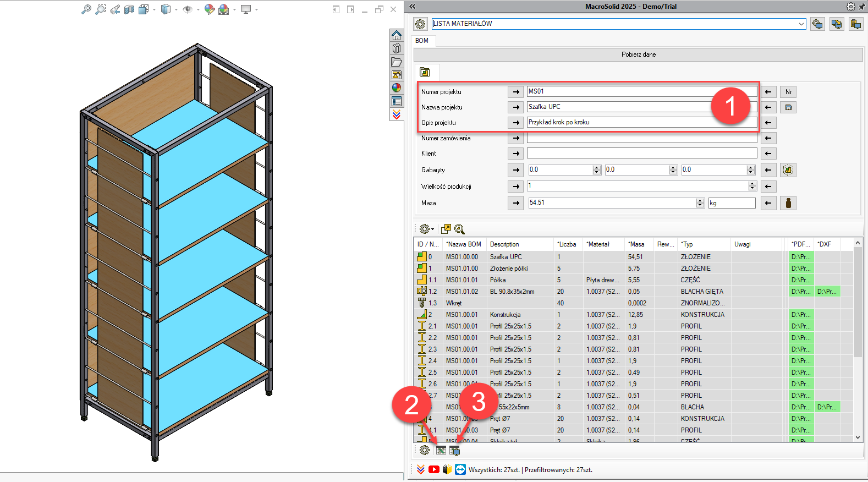868x482 pixels.
Task: Open the View Palette task pane tab
Action: 397,75
